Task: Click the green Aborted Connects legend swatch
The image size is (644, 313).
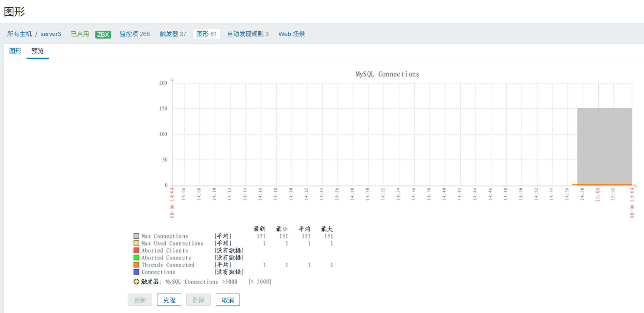Action: tap(136, 257)
